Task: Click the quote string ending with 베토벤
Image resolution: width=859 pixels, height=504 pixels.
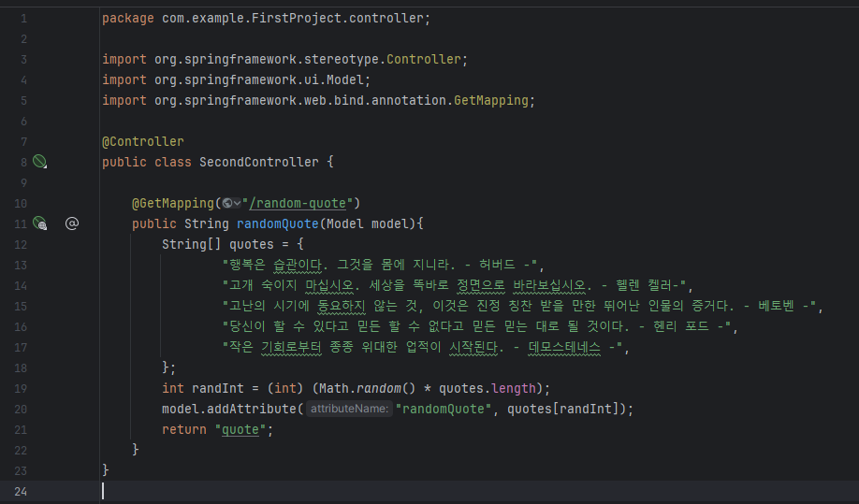Action: click(x=519, y=306)
